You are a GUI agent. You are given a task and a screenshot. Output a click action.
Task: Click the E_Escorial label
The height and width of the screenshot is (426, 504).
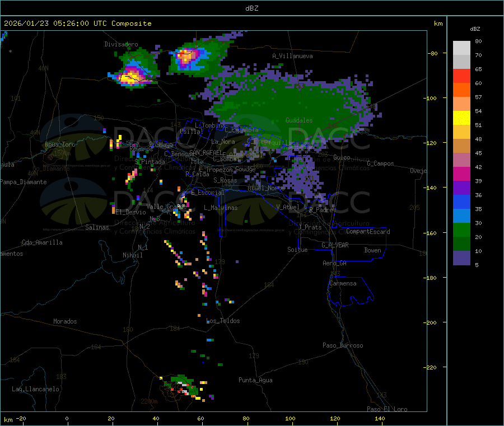pyautogui.click(x=208, y=193)
